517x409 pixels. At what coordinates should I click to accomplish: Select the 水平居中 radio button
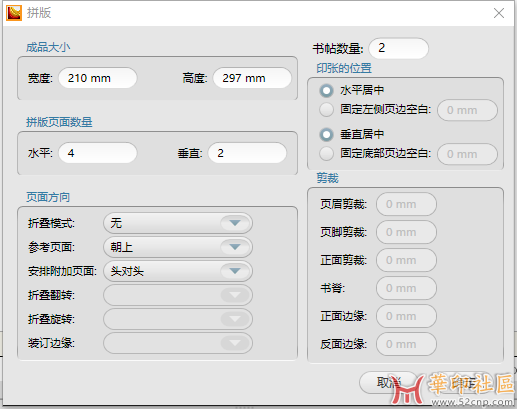(326, 90)
